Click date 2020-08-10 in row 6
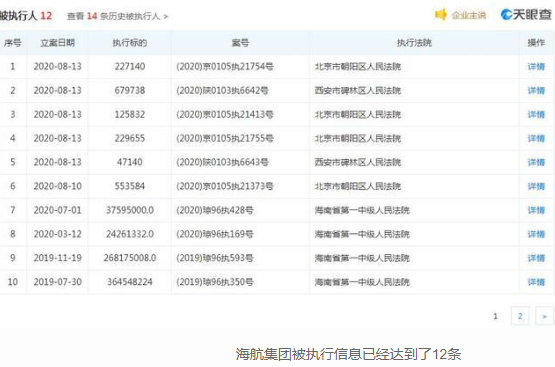Screen dimensions: 555x367 point(57,186)
